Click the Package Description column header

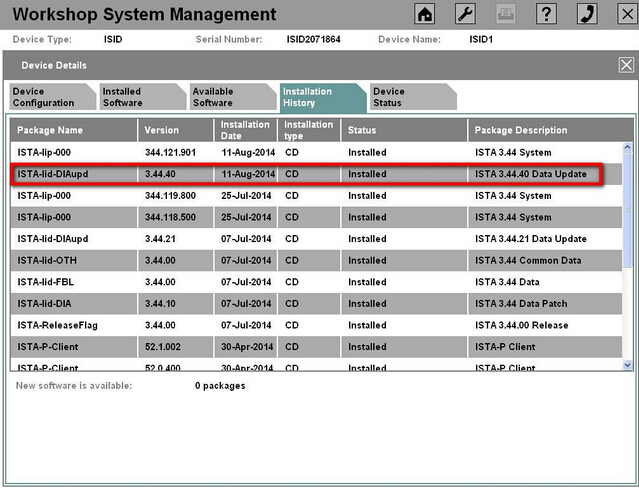(551, 130)
